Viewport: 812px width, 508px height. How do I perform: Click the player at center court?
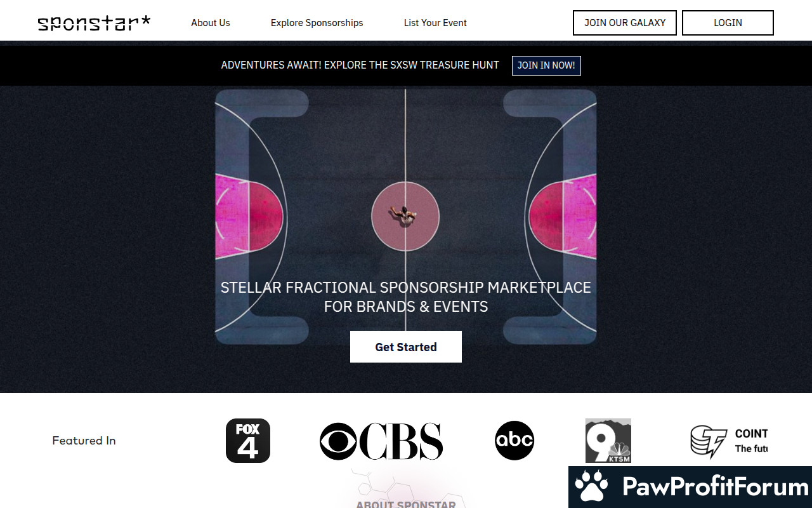pyautogui.click(x=404, y=215)
